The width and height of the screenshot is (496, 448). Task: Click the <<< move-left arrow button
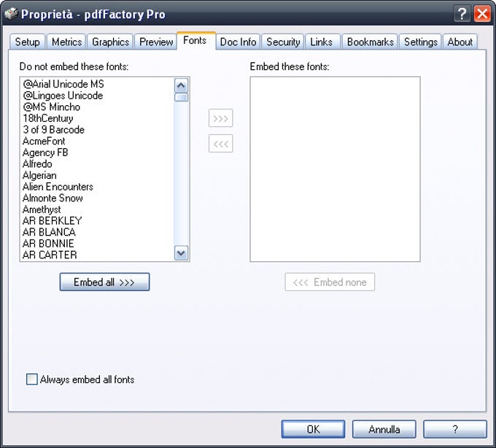click(220, 144)
